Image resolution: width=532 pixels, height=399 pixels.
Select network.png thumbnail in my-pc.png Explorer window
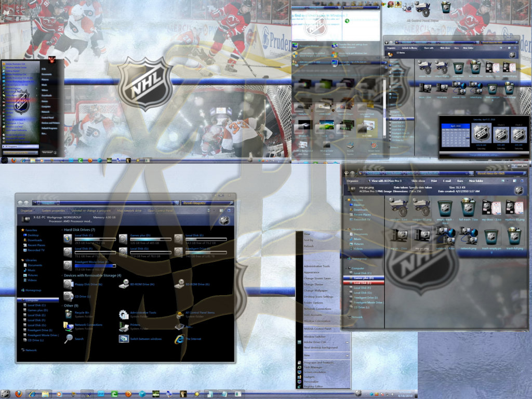click(x=468, y=236)
